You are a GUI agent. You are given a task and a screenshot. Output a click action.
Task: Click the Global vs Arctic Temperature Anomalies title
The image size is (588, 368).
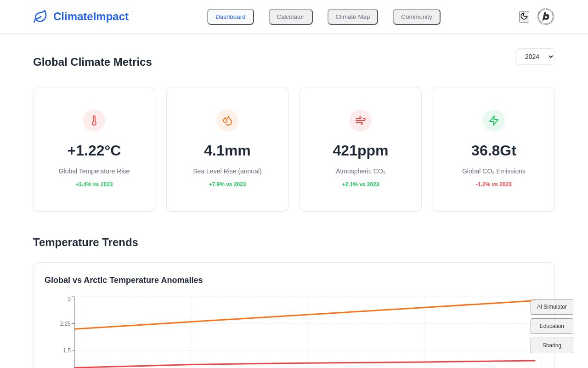click(x=124, y=280)
